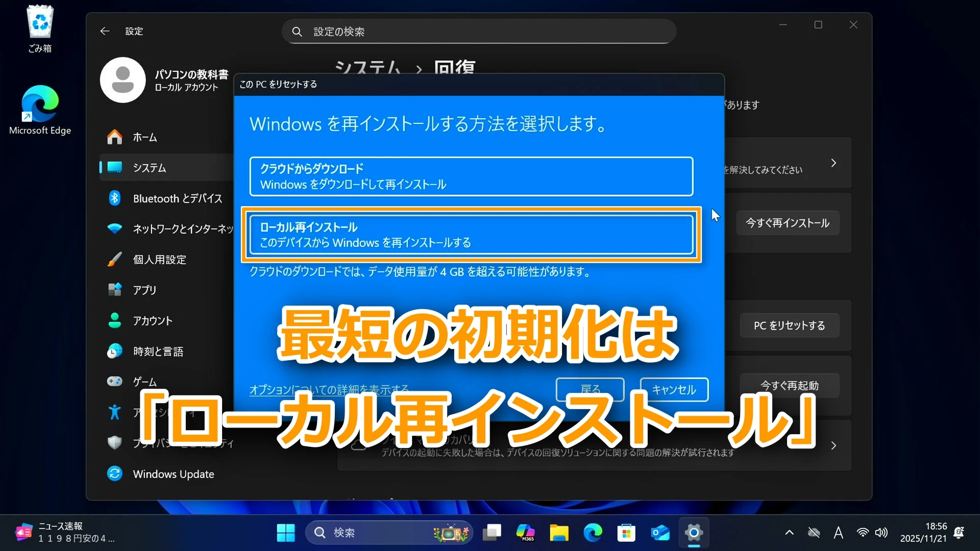Choose the Local reinstall option

click(x=471, y=235)
